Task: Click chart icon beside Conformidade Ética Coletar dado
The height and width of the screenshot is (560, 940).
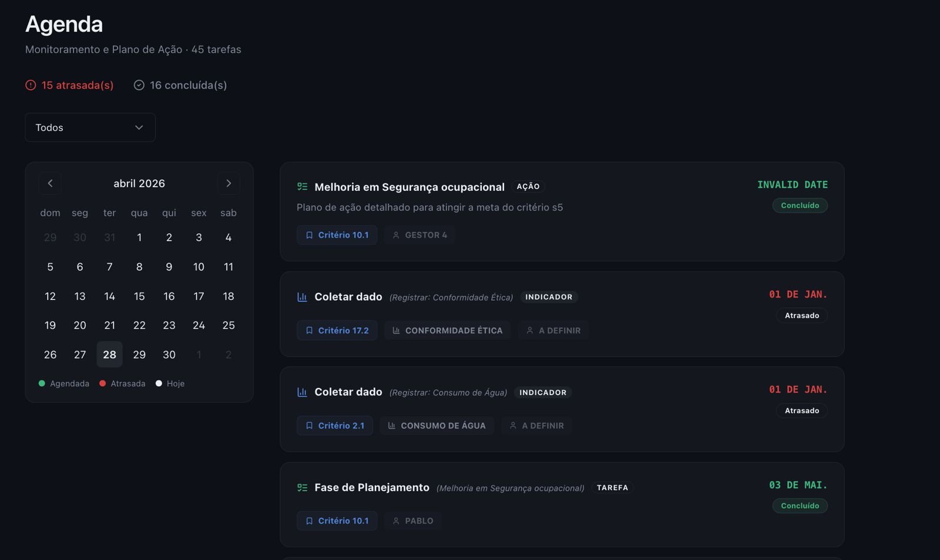Action: pyautogui.click(x=302, y=297)
